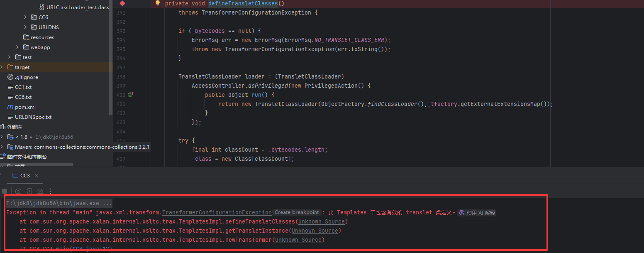This screenshot has height=253, width=644.
Task: Click the yellow lightbulb intention icon
Action: pos(157,3)
